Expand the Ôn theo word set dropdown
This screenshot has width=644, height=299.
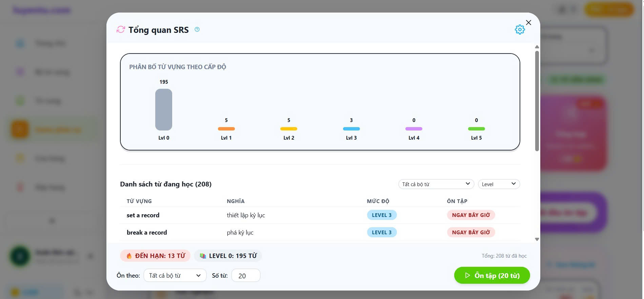coord(175,275)
